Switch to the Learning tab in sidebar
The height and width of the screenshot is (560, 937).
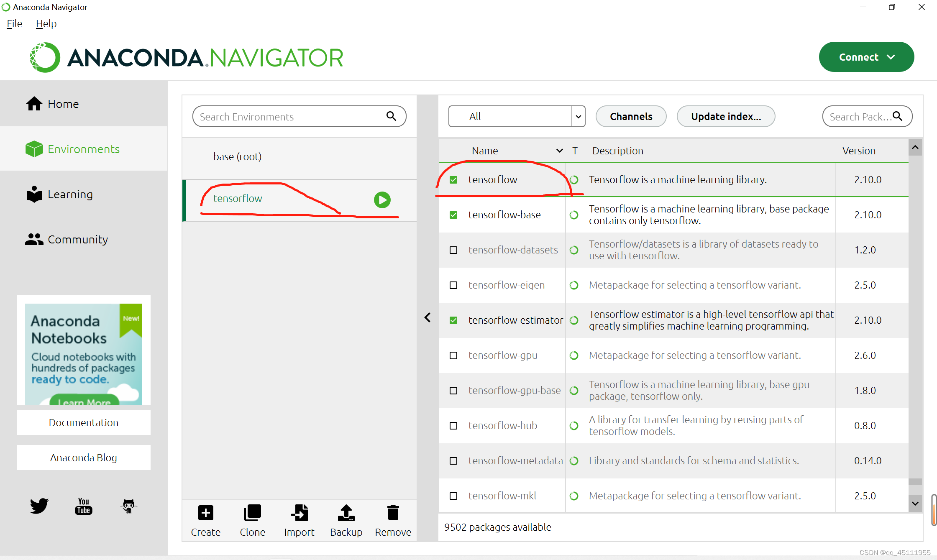click(70, 194)
